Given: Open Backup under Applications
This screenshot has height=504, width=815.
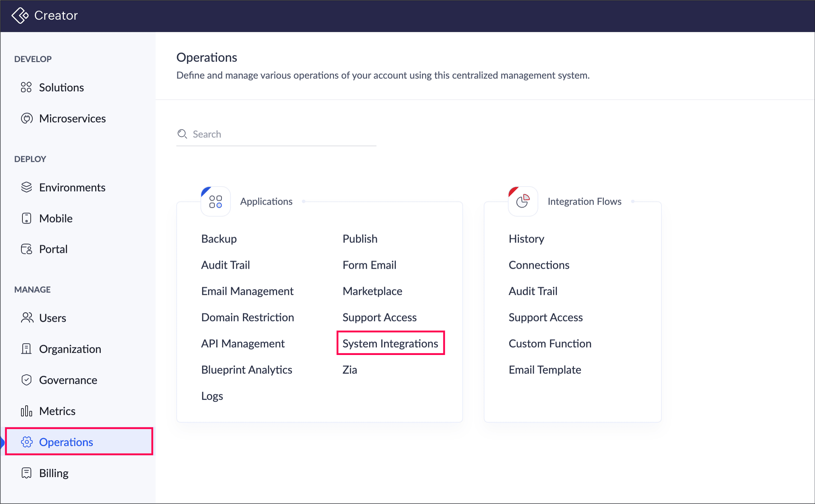Looking at the screenshot, I should pyautogui.click(x=219, y=239).
